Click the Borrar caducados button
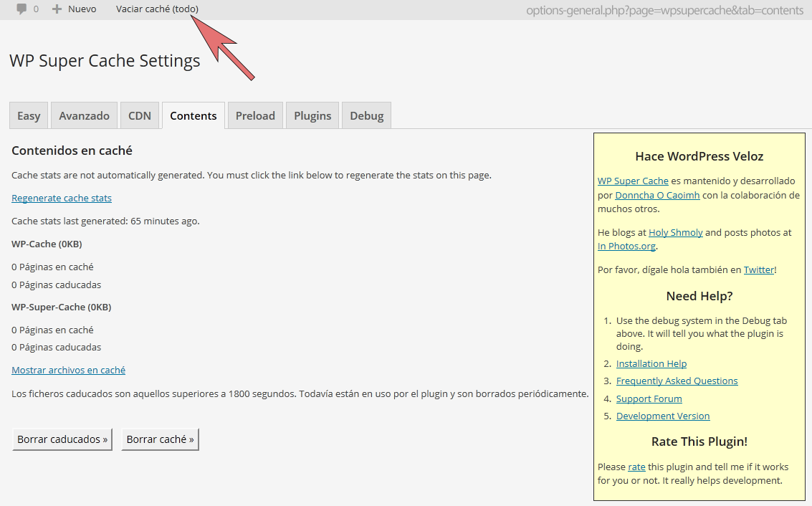 point(62,439)
